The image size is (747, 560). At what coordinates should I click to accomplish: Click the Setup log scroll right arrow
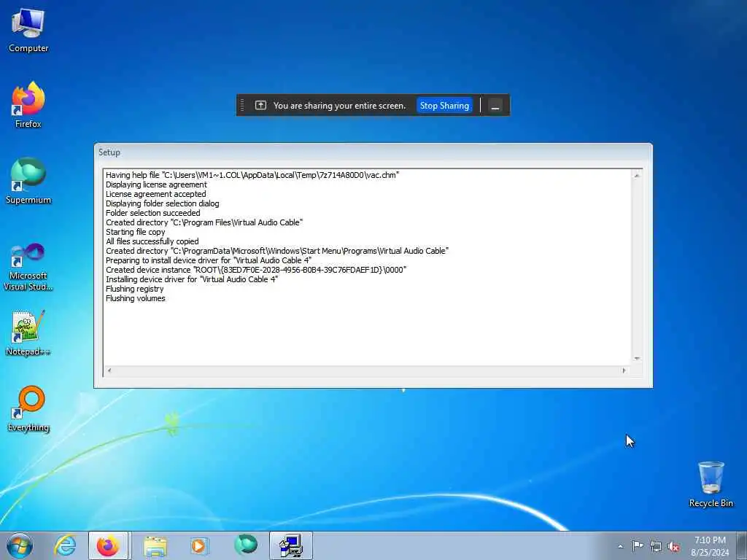[624, 370]
